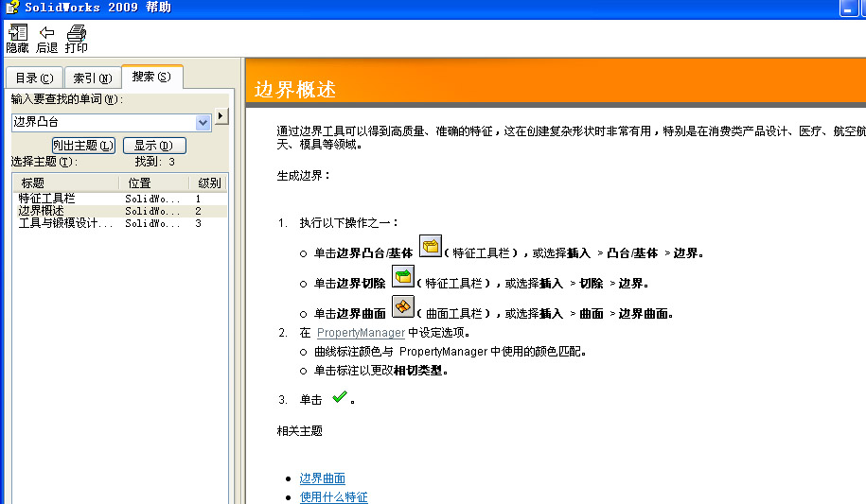
Task: Click the 相关主题 heading text
Action: [299, 430]
